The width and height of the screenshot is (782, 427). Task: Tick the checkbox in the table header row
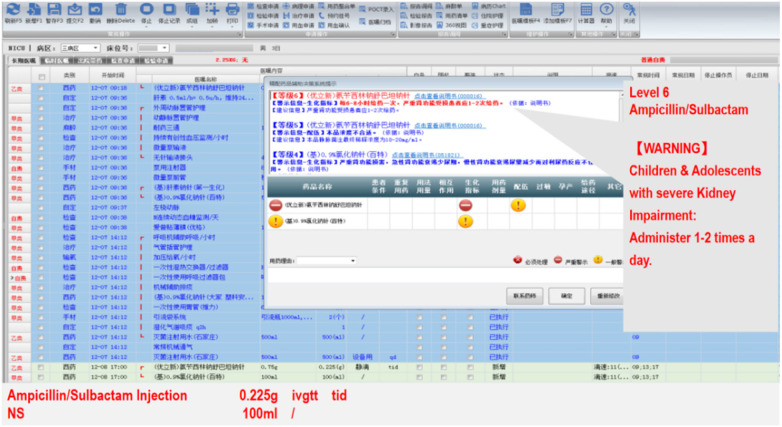click(x=41, y=77)
